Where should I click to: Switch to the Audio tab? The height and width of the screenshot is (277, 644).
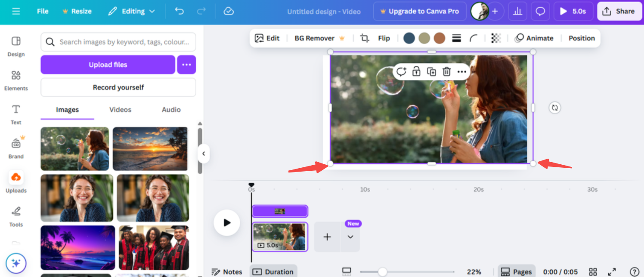[x=171, y=110]
